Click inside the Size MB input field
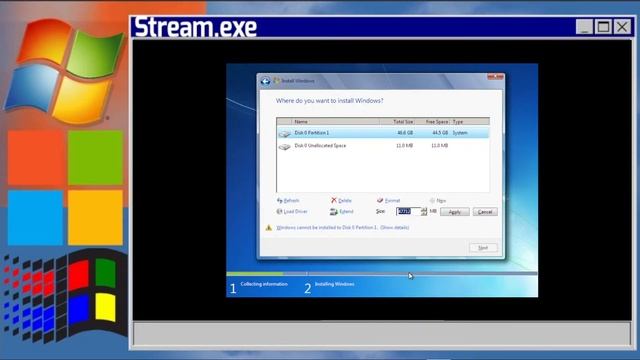This screenshot has width=640, height=360. pos(408,211)
